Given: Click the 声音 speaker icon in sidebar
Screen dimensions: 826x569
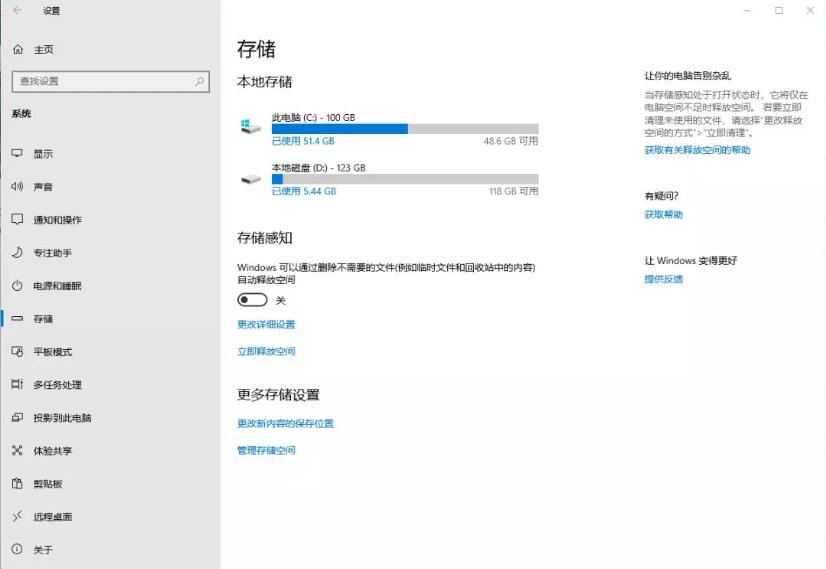Looking at the screenshot, I should pyautogui.click(x=17, y=186).
